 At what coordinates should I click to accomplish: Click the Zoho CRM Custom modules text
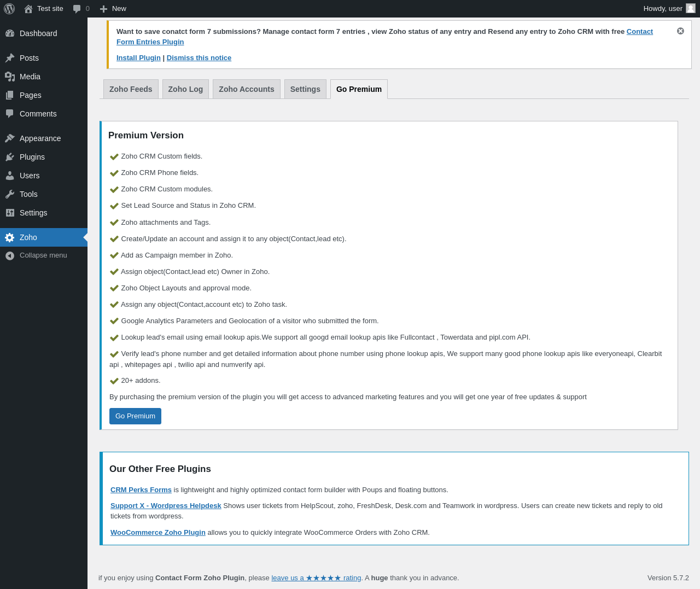pyautogui.click(x=167, y=189)
